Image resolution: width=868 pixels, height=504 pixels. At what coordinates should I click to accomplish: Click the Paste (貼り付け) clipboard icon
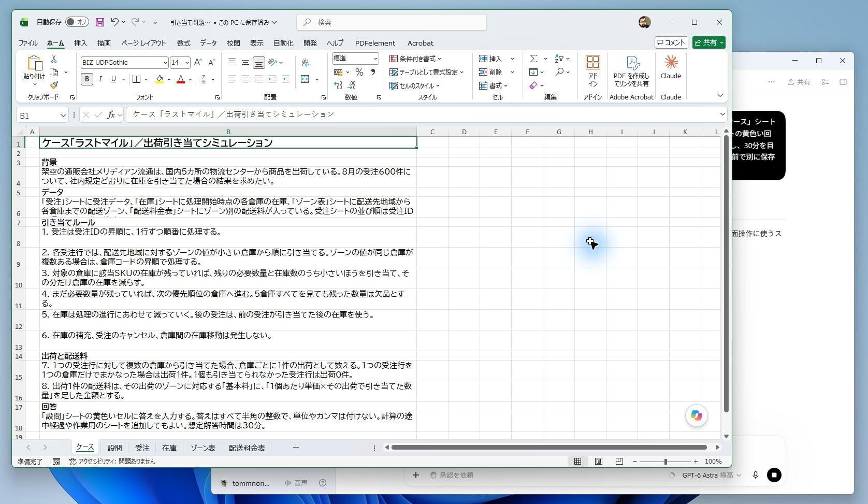click(34, 63)
